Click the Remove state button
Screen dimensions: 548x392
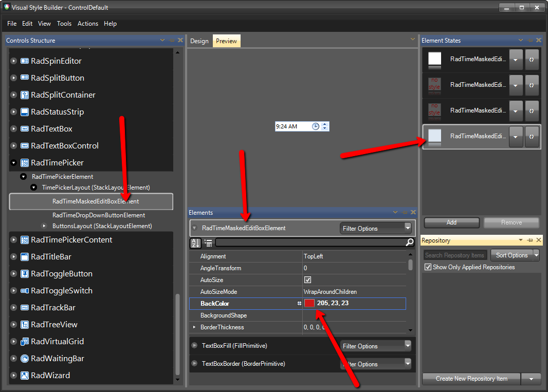point(512,222)
